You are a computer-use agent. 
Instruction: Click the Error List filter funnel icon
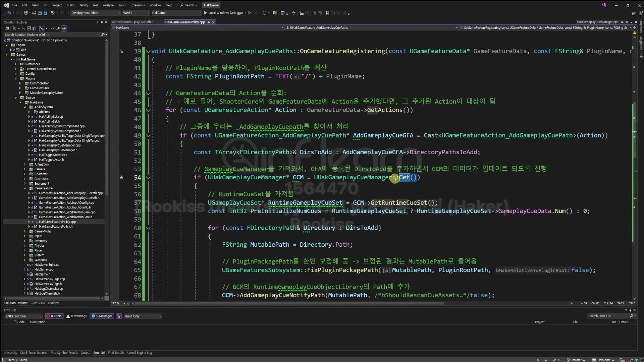coord(119,316)
